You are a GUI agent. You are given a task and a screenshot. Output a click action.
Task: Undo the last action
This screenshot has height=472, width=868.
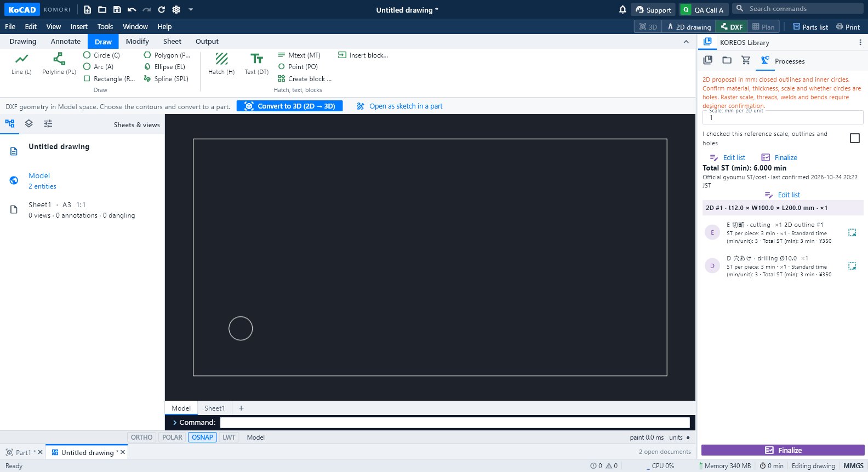click(x=132, y=9)
